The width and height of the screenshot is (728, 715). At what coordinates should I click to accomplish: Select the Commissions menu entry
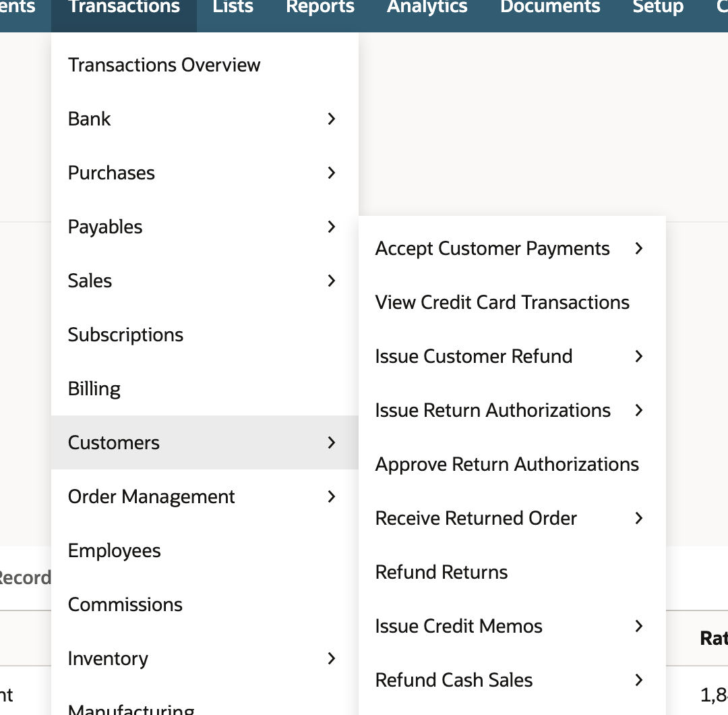[205, 604]
